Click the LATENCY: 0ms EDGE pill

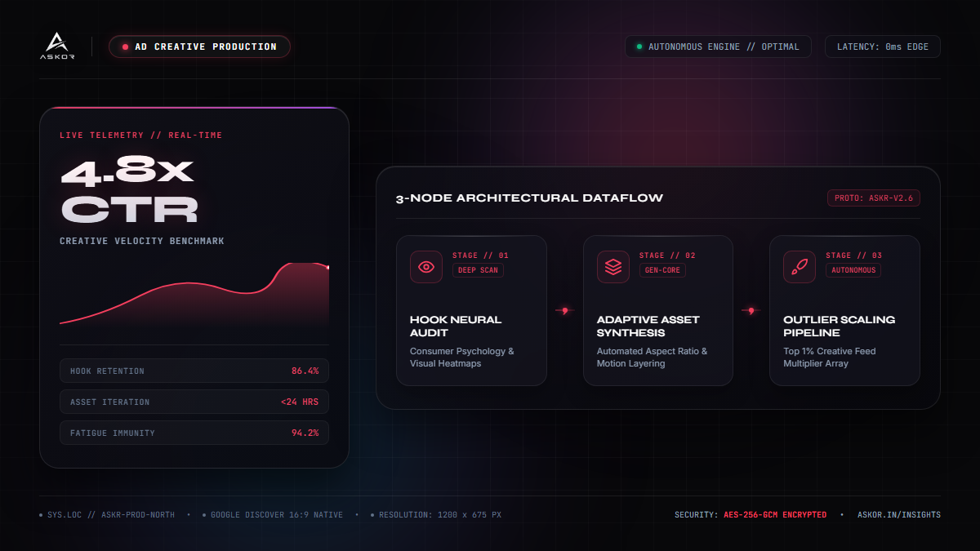tap(883, 47)
